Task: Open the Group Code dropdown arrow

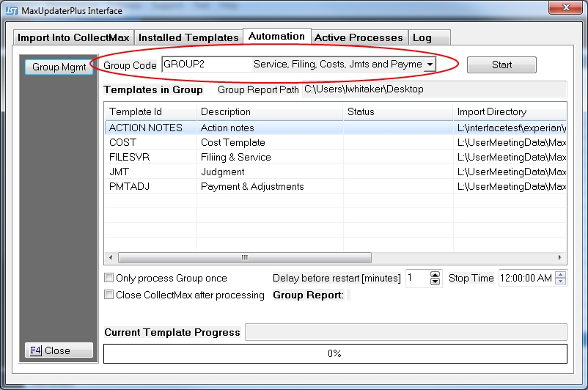Action: [430, 65]
